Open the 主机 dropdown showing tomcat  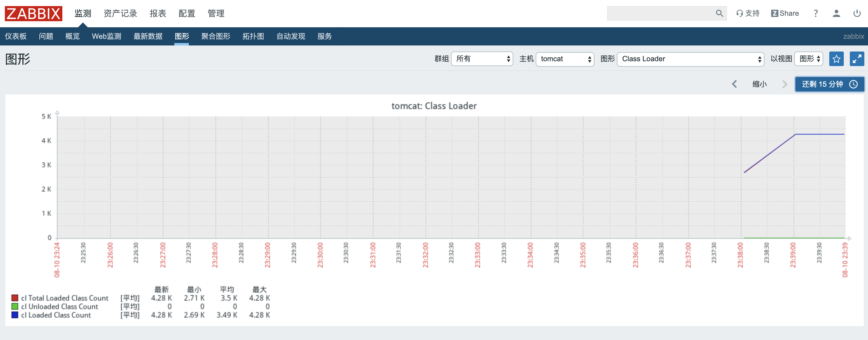point(565,59)
